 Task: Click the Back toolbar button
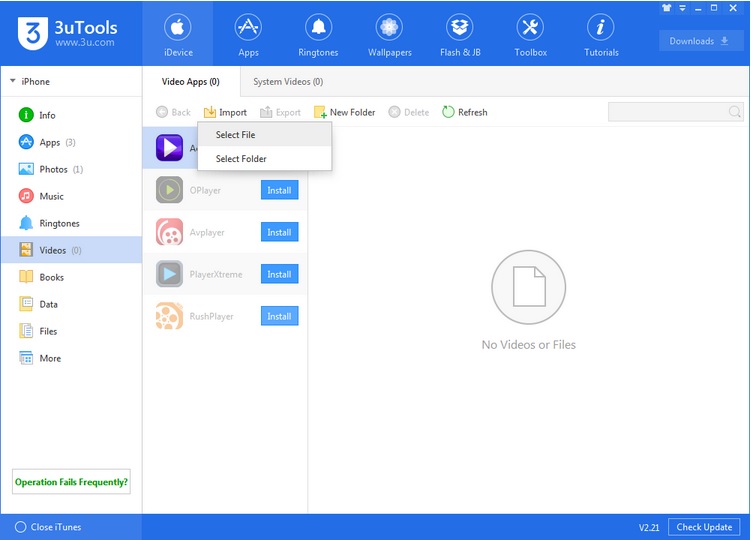[173, 112]
